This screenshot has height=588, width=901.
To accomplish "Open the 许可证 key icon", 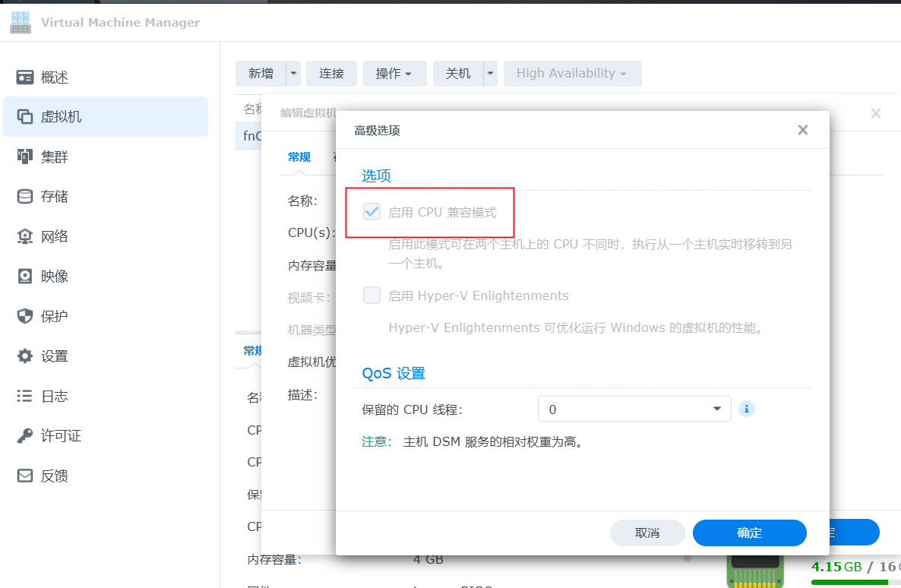I will pyautogui.click(x=25, y=436).
